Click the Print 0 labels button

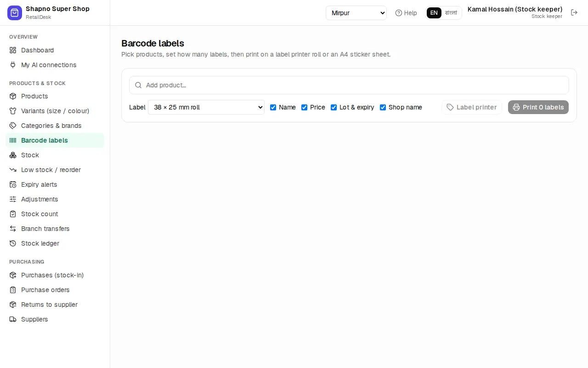[x=538, y=107]
